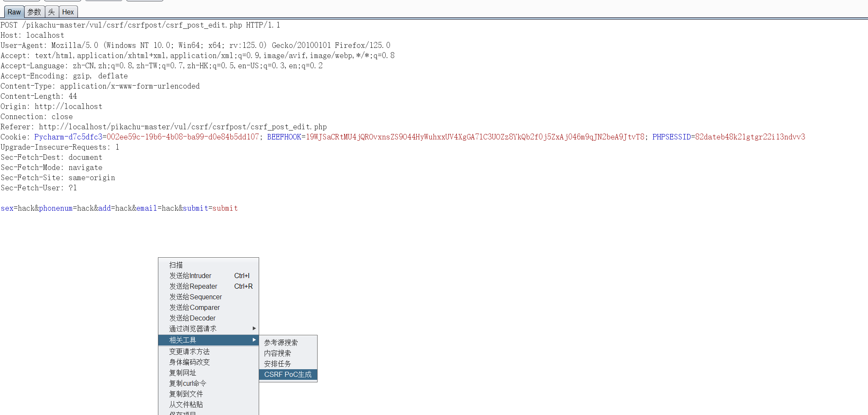Image resolution: width=868 pixels, height=415 pixels.
Task: Expand the 通过浏览器请求 submenu
Action: (x=208, y=329)
